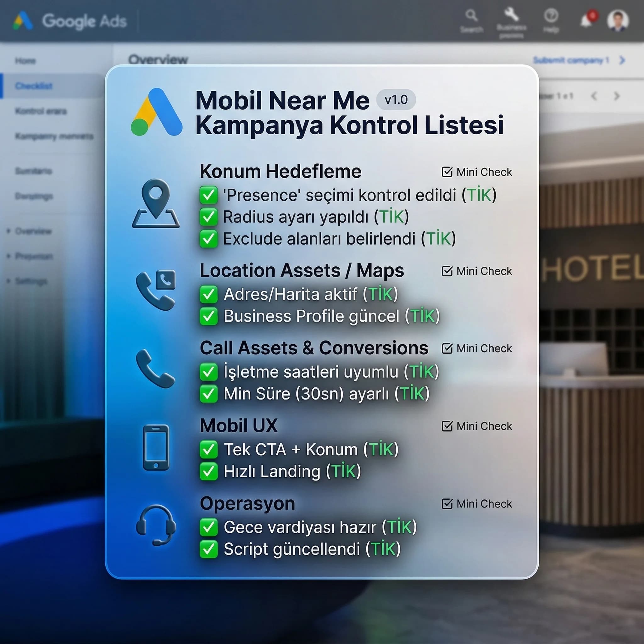Toggle the 'Presence' seçimi kontrol edildi checkbox

(208, 195)
